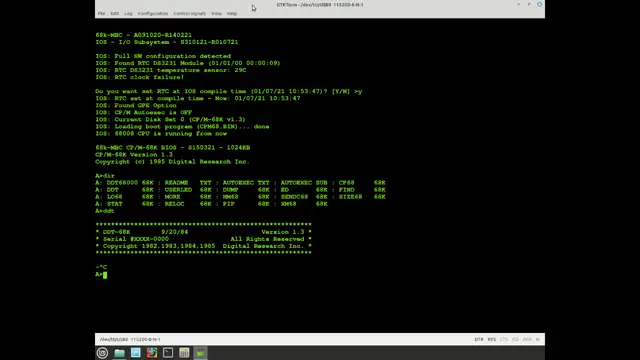Launch Firefox from the taskbar
Image resolution: width=640 pixels, height=360 pixels.
152,353
